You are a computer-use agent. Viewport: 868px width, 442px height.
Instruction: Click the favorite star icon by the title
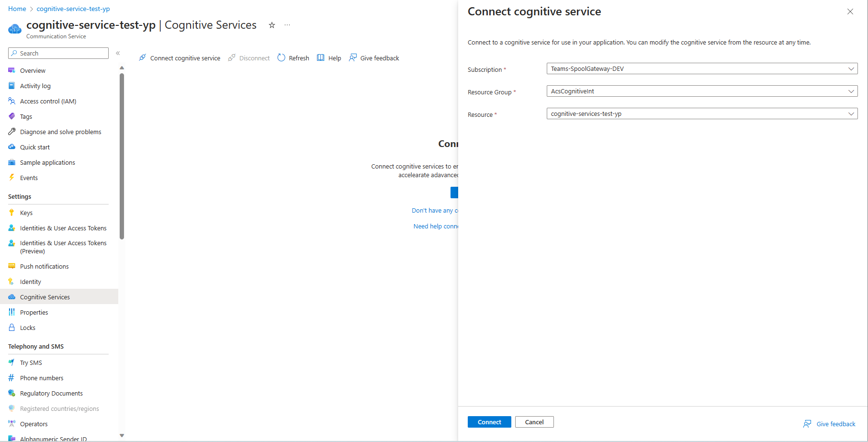pyautogui.click(x=272, y=25)
